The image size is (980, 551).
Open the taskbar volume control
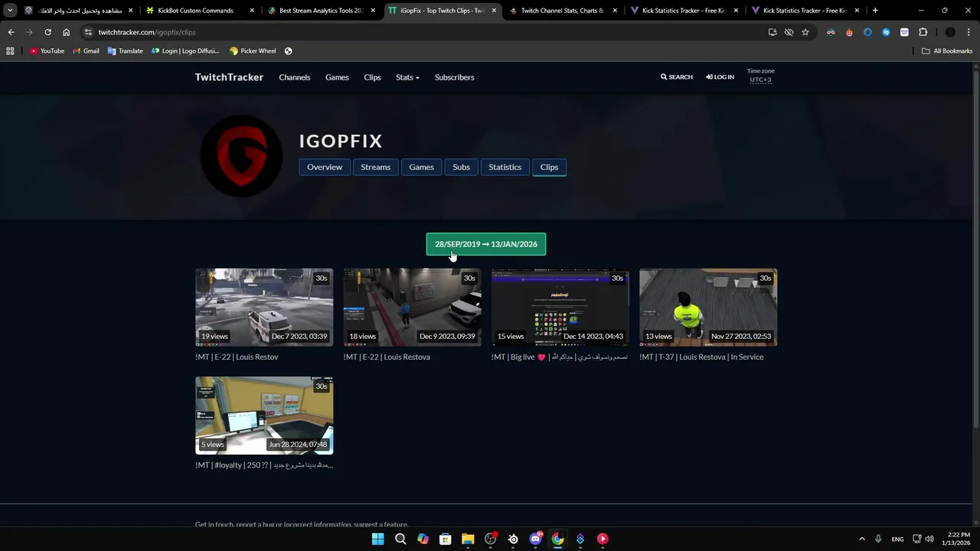(x=929, y=539)
